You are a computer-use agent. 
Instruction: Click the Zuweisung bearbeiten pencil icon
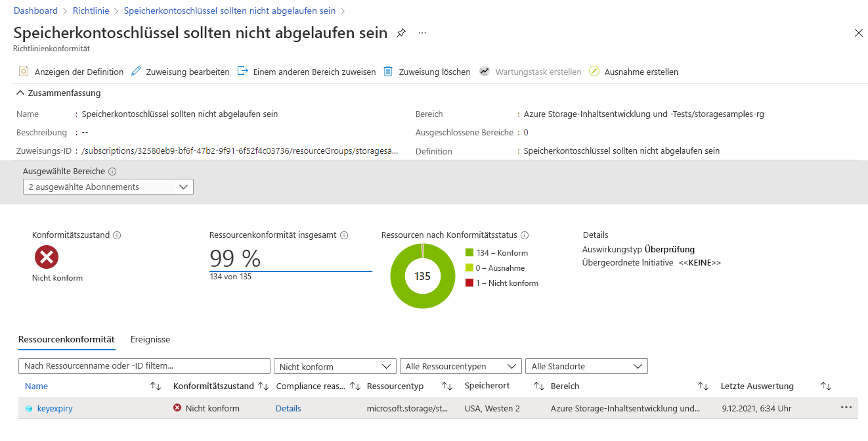137,71
